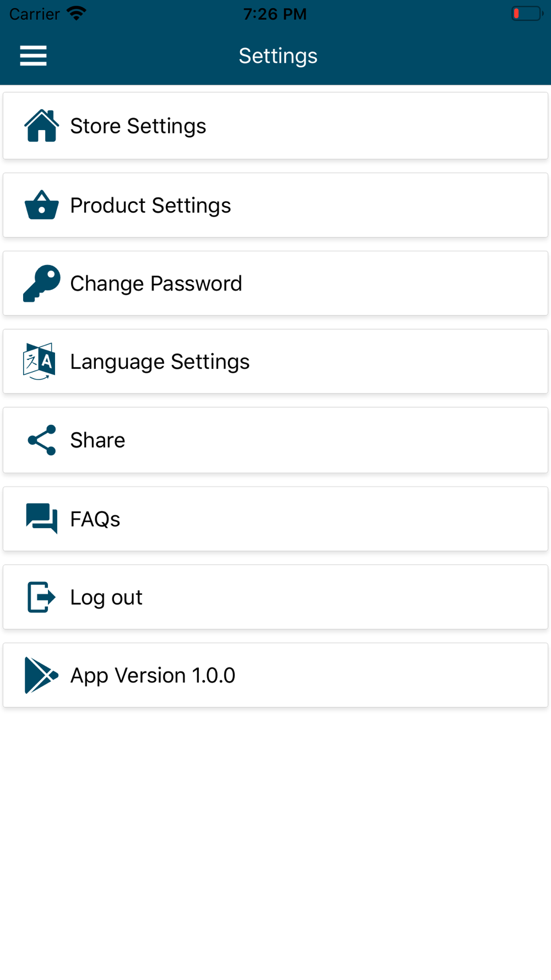Tap the house icon for Store Settings
The height and width of the screenshot is (980, 551).
click(41, 126)
